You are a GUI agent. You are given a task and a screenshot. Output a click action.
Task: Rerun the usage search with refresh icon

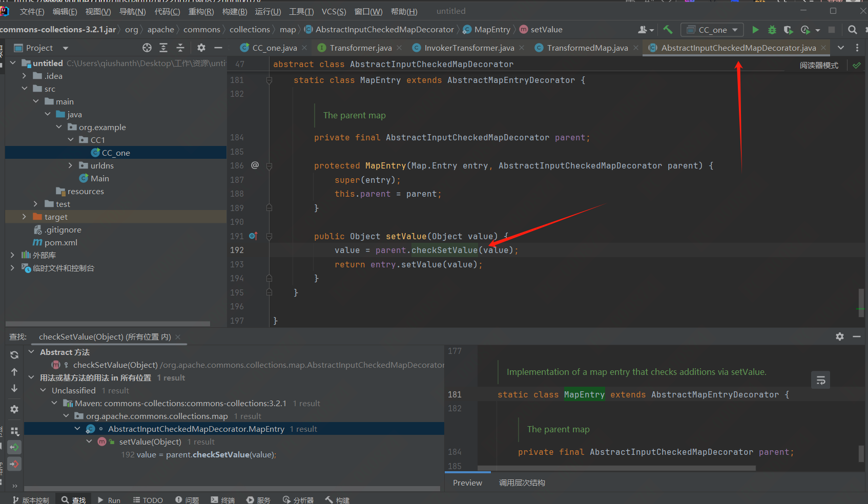[14, 355]
